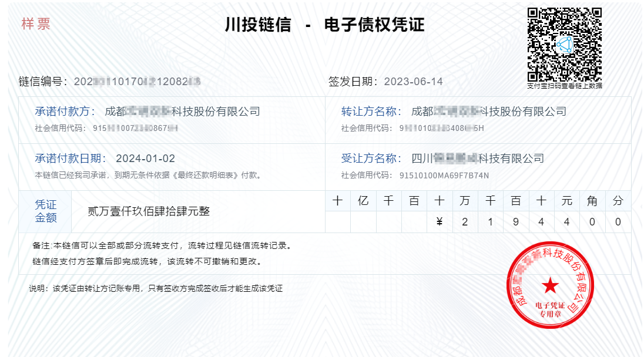Click the '承诺付款日期:' label
The image size is (644, 357).
(x=71, y=159)
